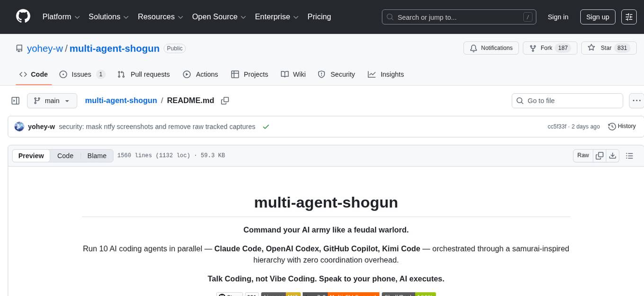The height and width of the screenshot is (296, 644).
Task: Click yohey-w's avatar next to the commit
Action: (19, 126)
